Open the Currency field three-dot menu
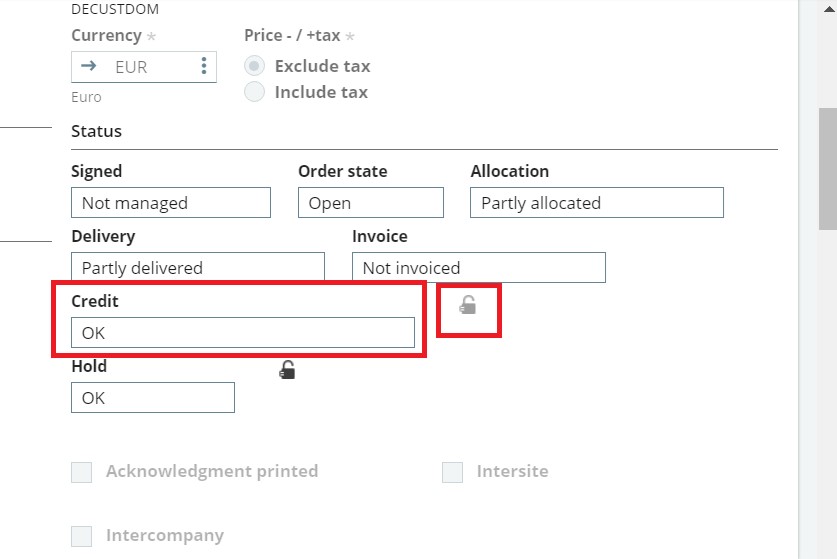 [204, 66]
